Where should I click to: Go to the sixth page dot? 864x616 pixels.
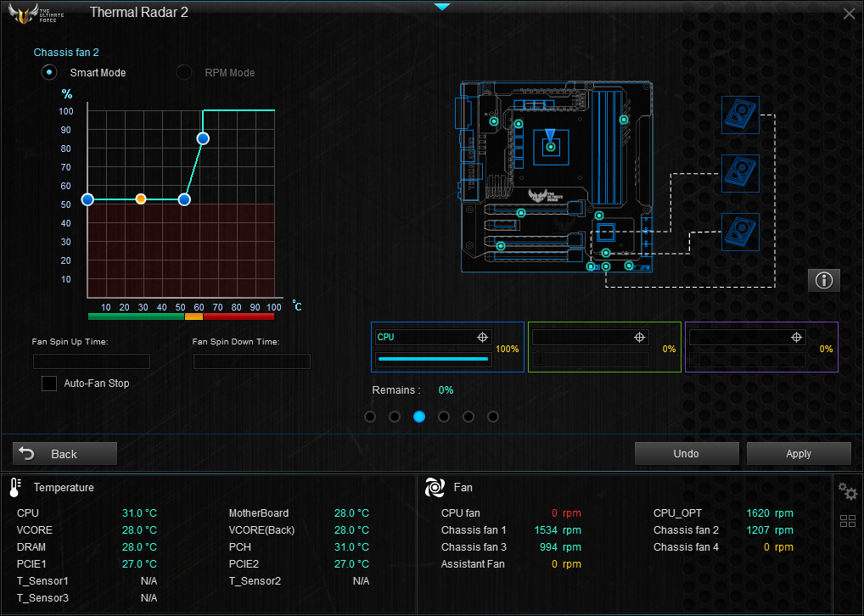[x=493, y=417]
